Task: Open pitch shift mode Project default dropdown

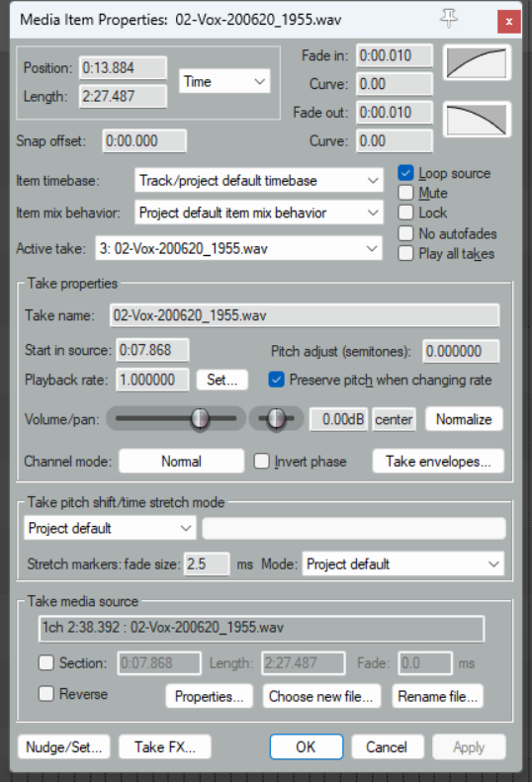Action: (110, 528)
